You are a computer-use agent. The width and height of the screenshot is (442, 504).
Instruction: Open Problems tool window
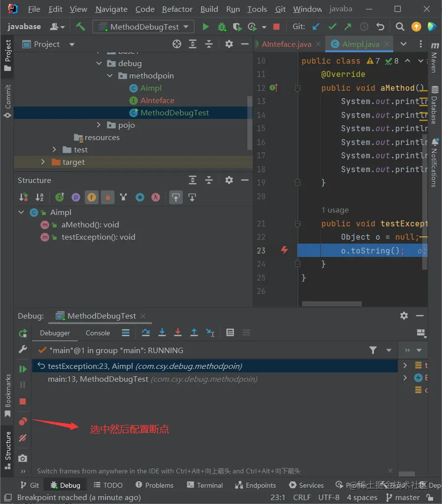pyautogui.click(x=155, y=485)
